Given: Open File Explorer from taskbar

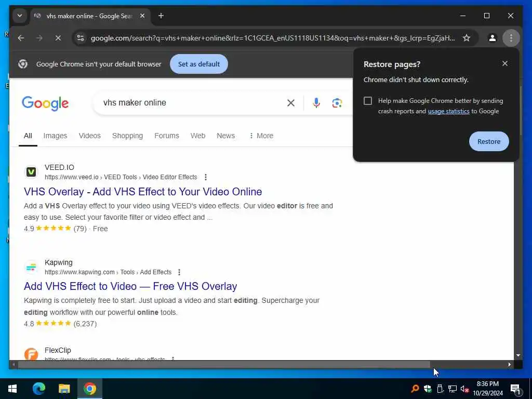Looking at the screenshot, I should [x=64, y=389].
